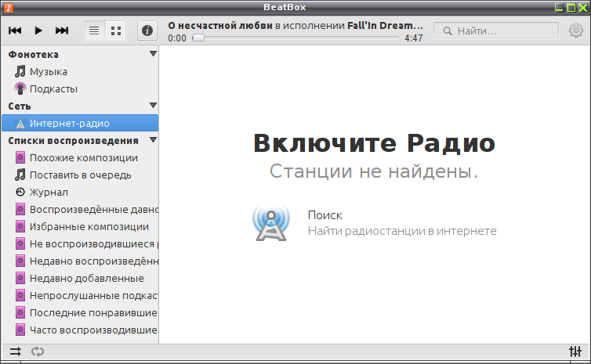Select Интернет-радио in the sidebar
Viewport: 591px width, 364px height.
coord(80,124)
